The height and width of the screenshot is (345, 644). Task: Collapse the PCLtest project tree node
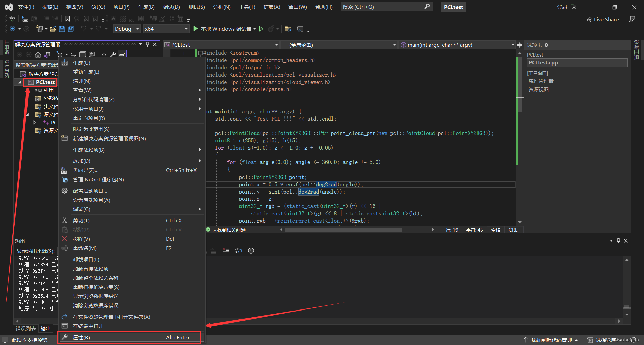(x=19, y=82)
